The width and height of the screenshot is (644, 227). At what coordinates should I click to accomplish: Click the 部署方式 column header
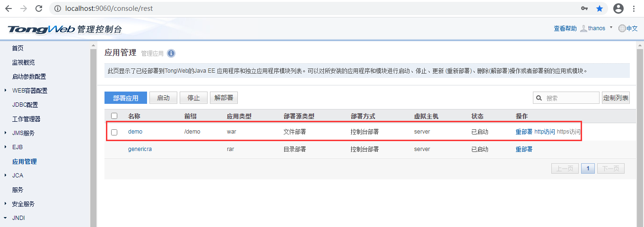(x=363, y=116)
